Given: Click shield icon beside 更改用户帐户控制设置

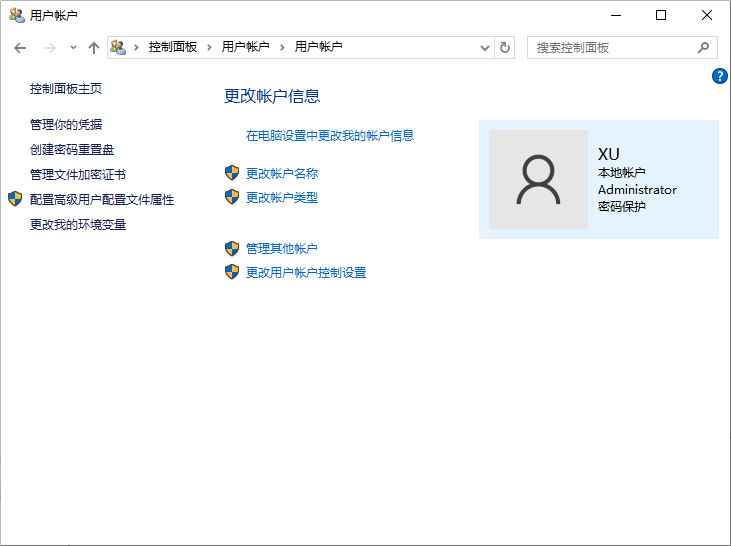Looking at the screenshot, I should coord(232,272).
